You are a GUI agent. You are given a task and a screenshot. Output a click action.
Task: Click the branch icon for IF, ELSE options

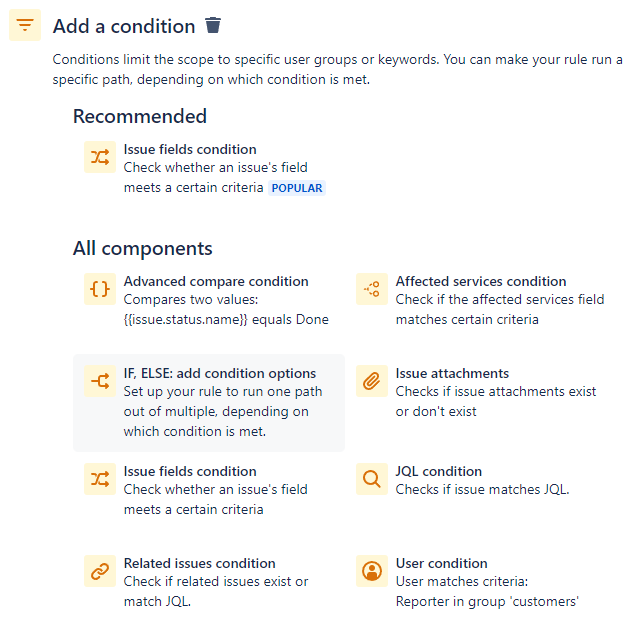point(100,381)
